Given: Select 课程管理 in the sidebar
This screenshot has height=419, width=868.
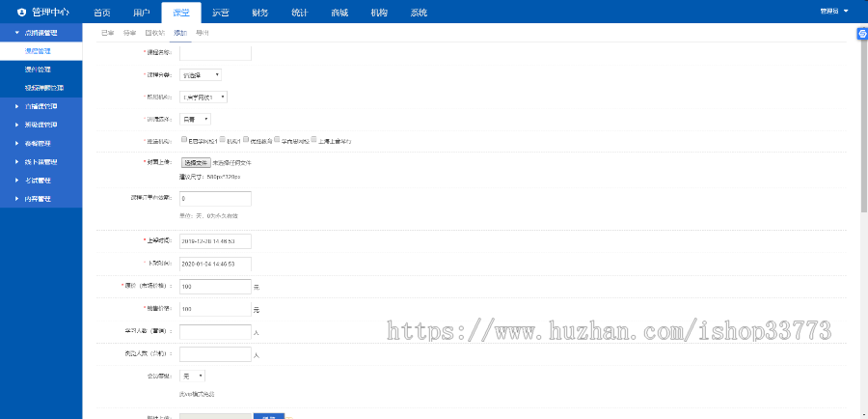Looking at the screenshot, I should tap(41, 51).
